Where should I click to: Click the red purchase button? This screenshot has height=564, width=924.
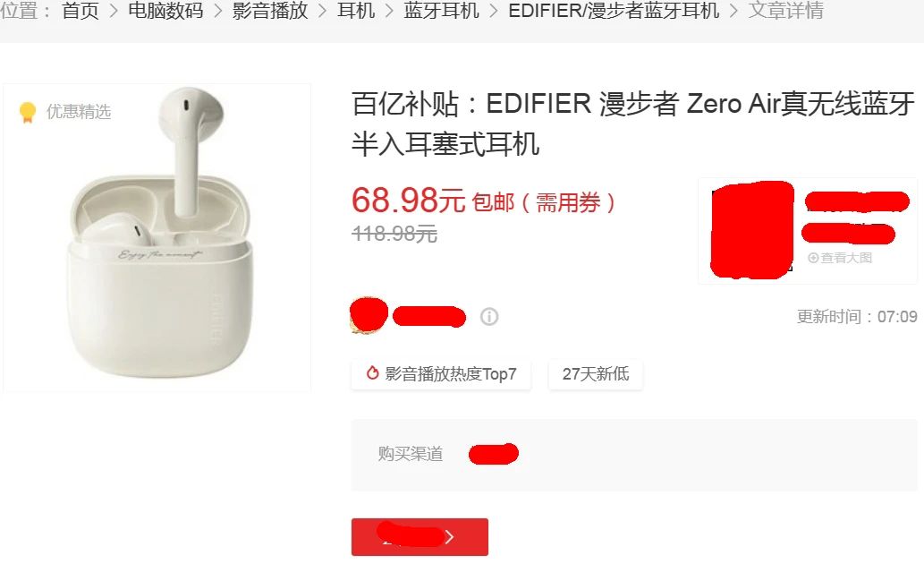click(x=420, y=537)
